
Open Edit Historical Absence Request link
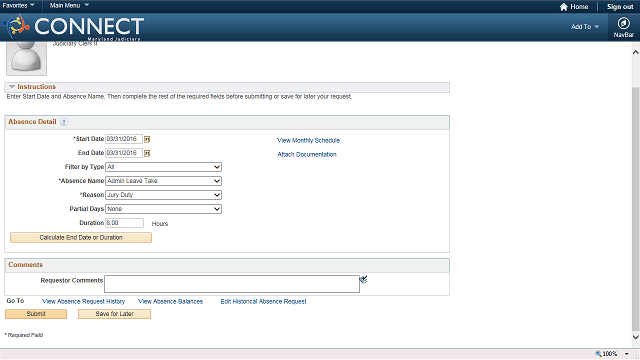(x=263, y=302)
